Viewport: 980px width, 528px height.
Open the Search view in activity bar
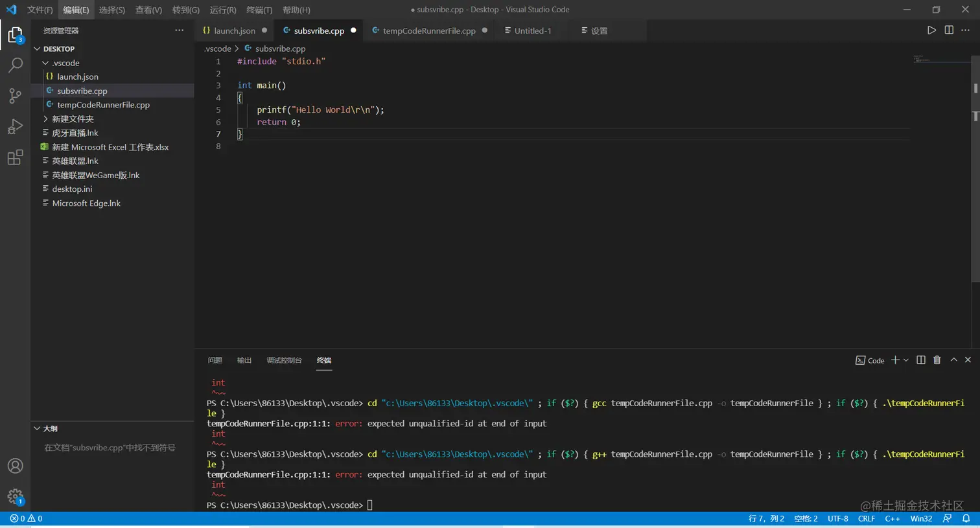click(15, 65)
